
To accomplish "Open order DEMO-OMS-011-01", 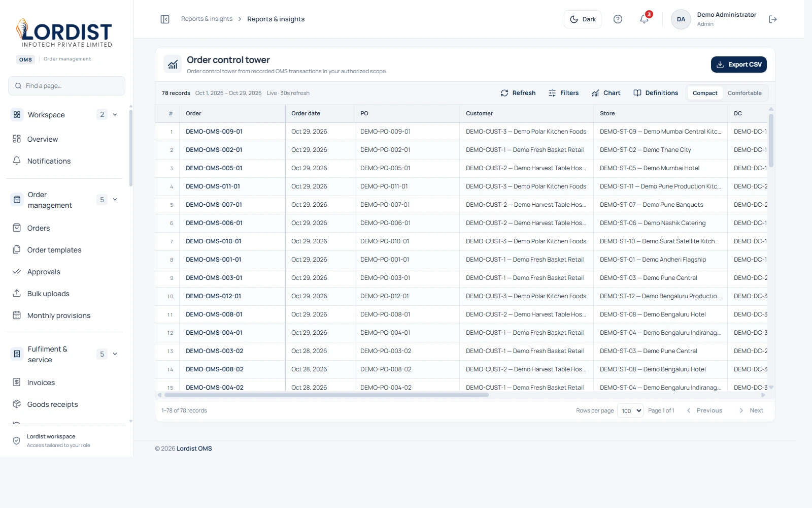I will click(x=213, y=186).
